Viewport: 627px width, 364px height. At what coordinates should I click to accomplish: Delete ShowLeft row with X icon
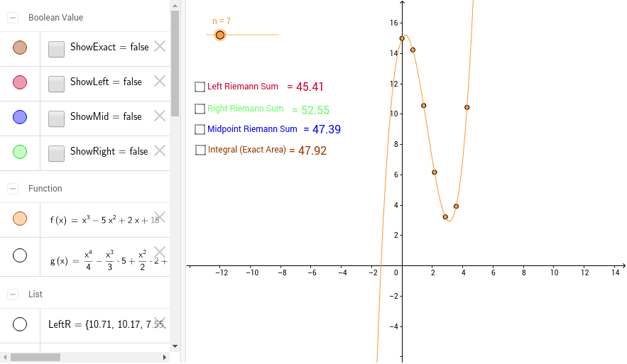160,81
